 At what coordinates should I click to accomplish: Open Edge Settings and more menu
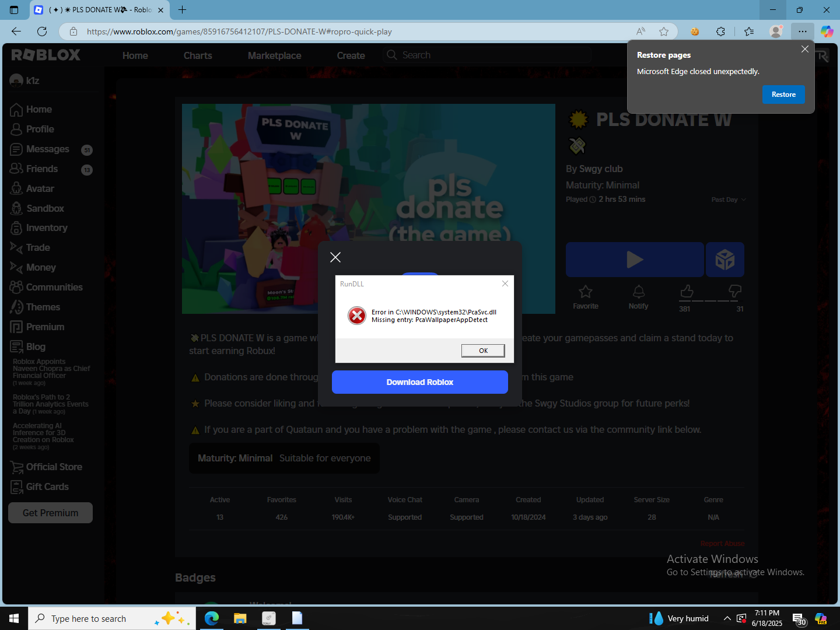803,32
